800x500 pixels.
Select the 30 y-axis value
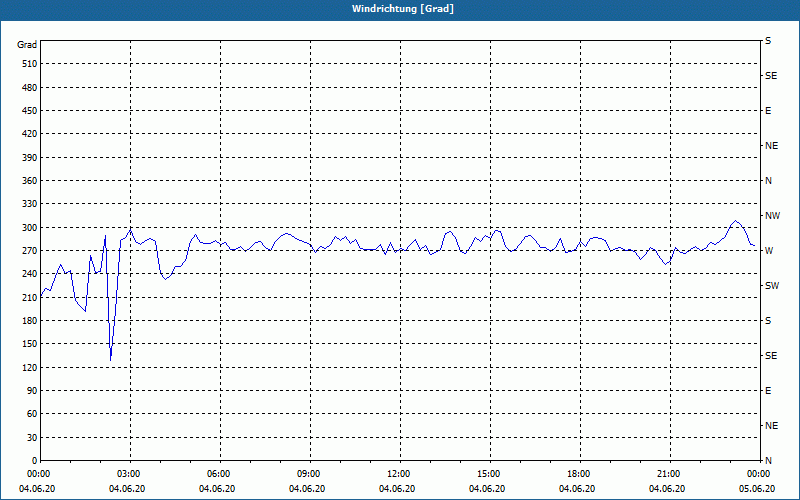[x=32, y=438]
